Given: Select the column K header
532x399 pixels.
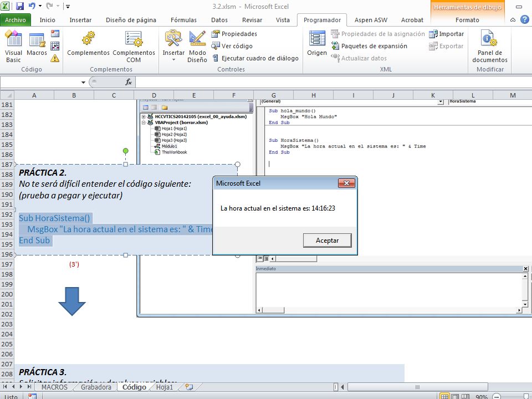Looking at the screenshot, I should [x=433, y=95].
